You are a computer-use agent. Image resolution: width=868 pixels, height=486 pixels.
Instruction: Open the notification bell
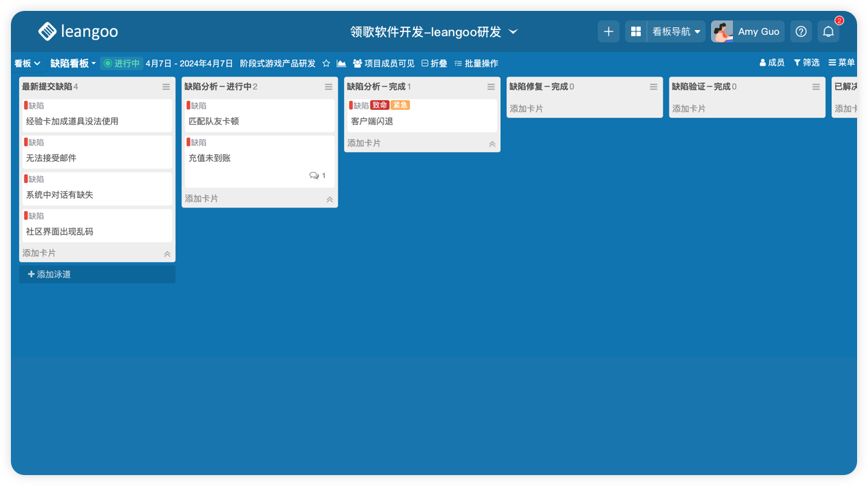[x=828, y=31]
